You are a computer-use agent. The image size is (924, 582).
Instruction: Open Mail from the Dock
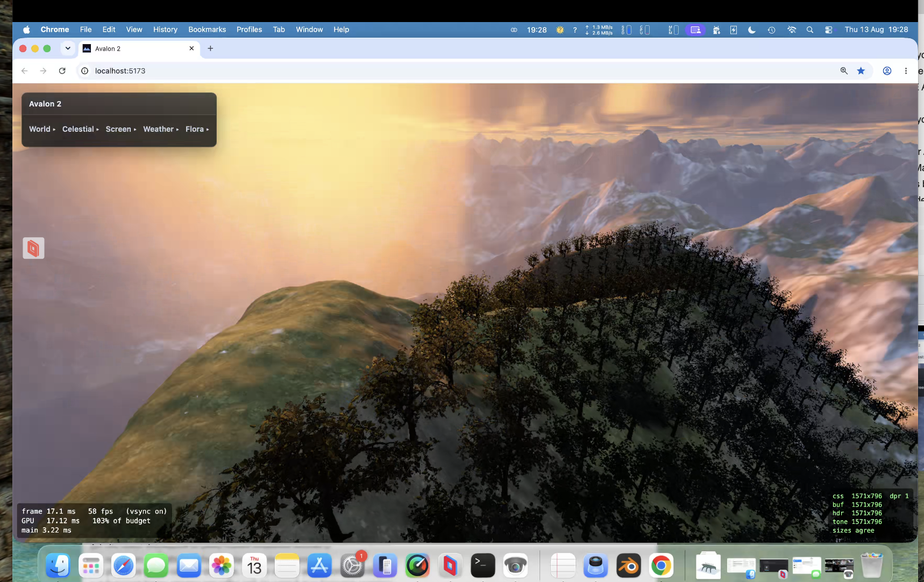click(x=189, y=566)
